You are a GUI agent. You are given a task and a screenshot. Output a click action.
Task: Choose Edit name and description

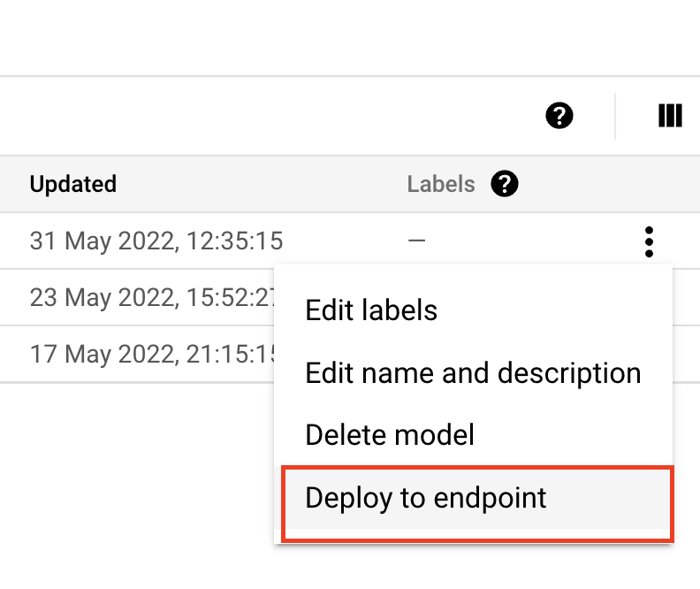[473, 373]
